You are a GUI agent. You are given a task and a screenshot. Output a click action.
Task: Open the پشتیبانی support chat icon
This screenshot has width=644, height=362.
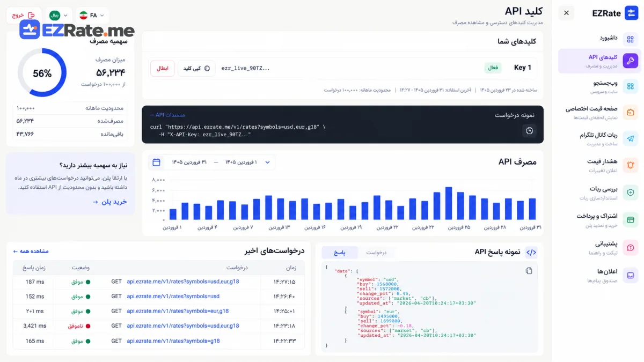[x=631, y=247]
